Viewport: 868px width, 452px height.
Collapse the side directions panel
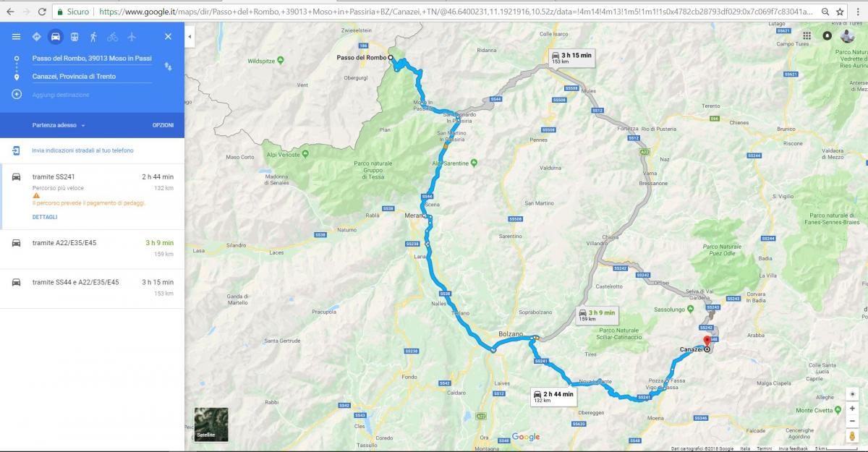pyautogui.click(x=190, y=36)
